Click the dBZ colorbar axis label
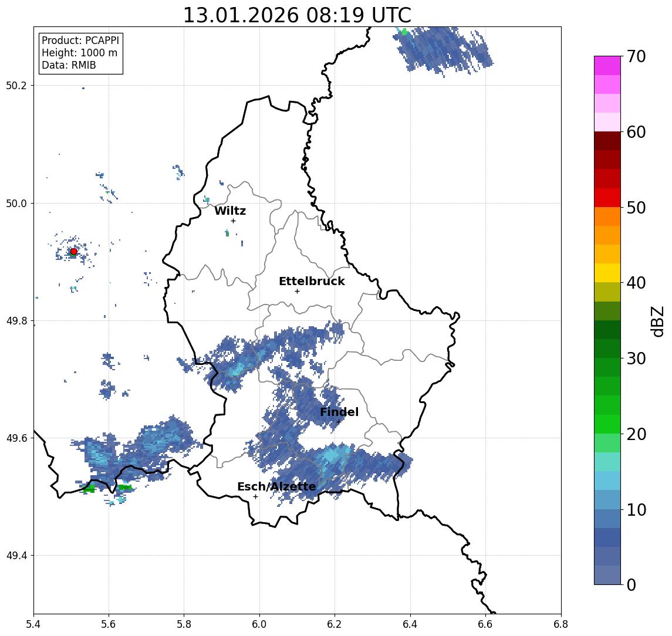Viewport: 672px width, 636px height. [657, 321]
